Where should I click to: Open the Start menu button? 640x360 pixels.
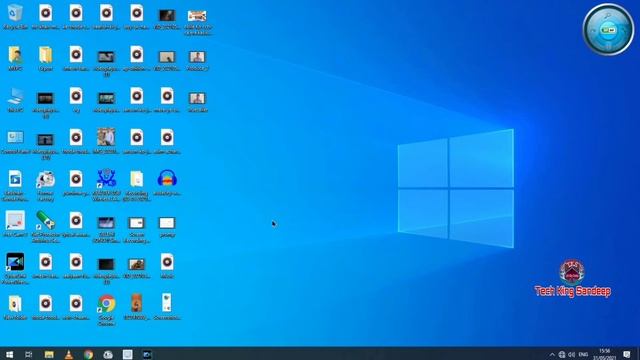(x=9, y=354)
